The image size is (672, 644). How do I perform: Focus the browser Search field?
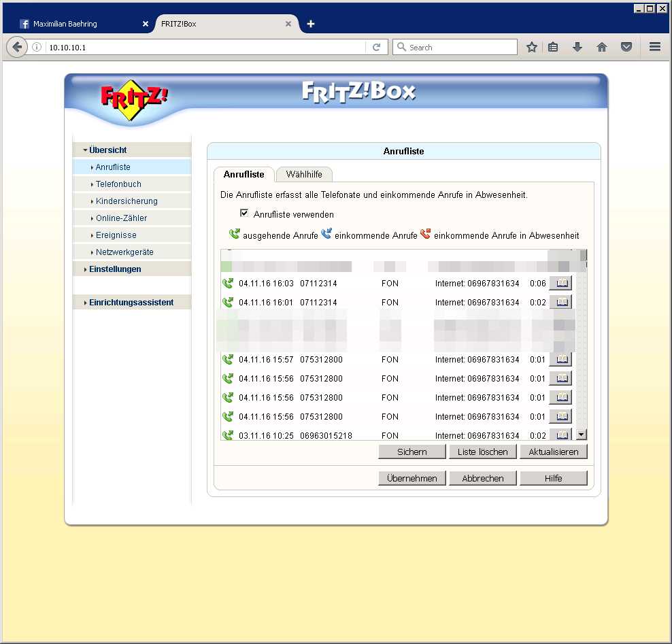tap(455, 47)
